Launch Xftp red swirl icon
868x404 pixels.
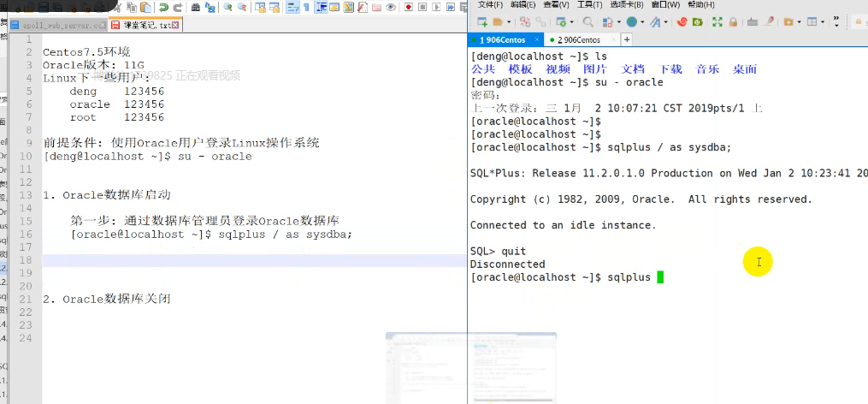click(682, 22)
